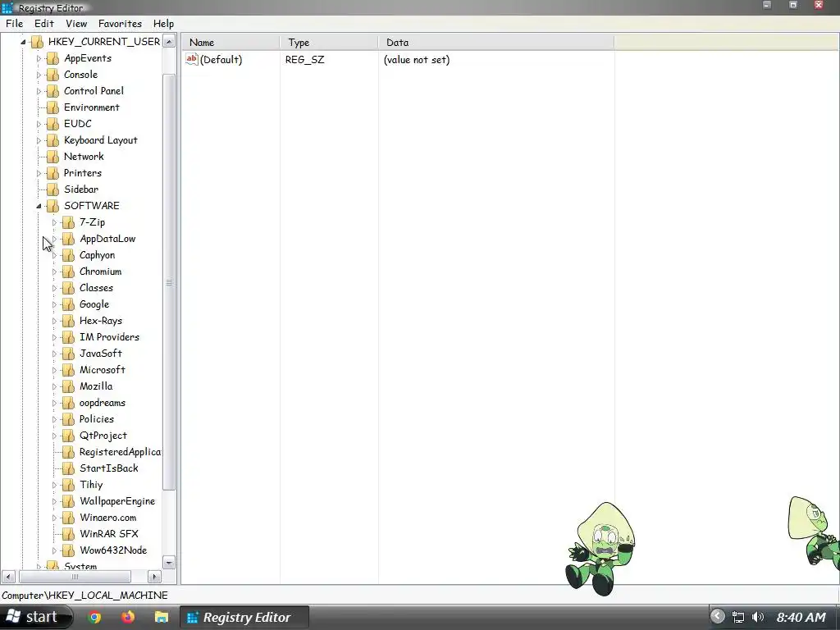The width and height of the screenshot is (840, 630).
Task: Open the Favorites menu
Action: 120,24
